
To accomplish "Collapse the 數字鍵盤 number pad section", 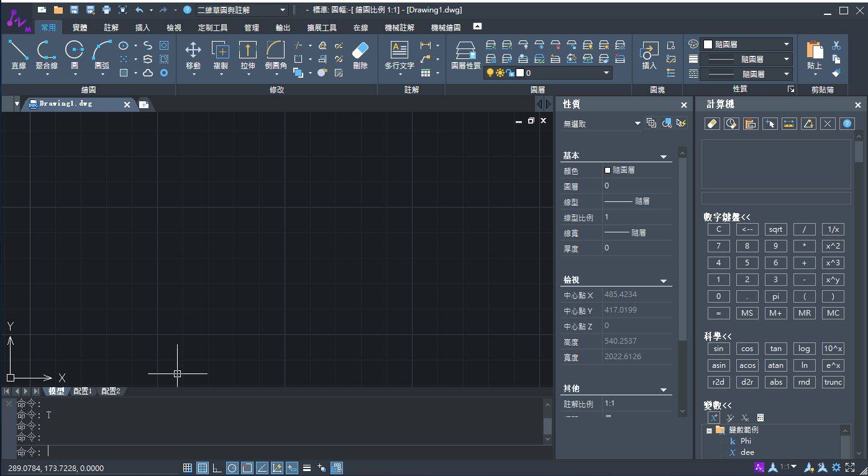I will click(x=727, y=217).
